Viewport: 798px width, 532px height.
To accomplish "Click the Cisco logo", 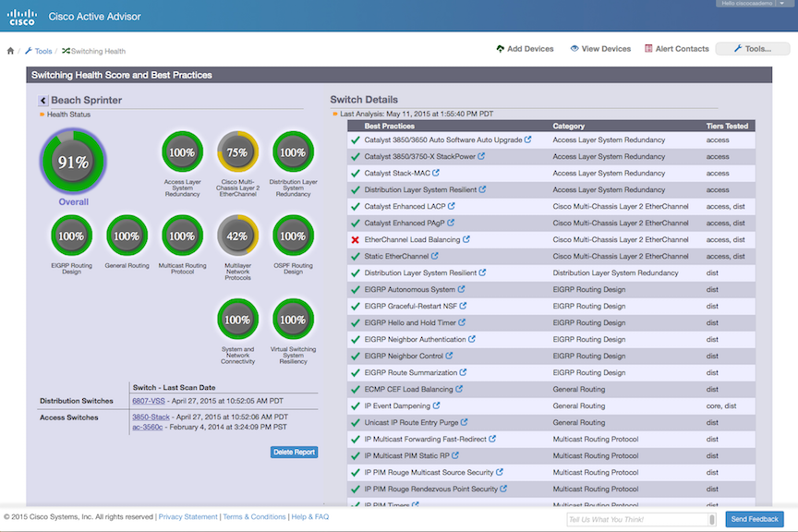I will (23, 16).
